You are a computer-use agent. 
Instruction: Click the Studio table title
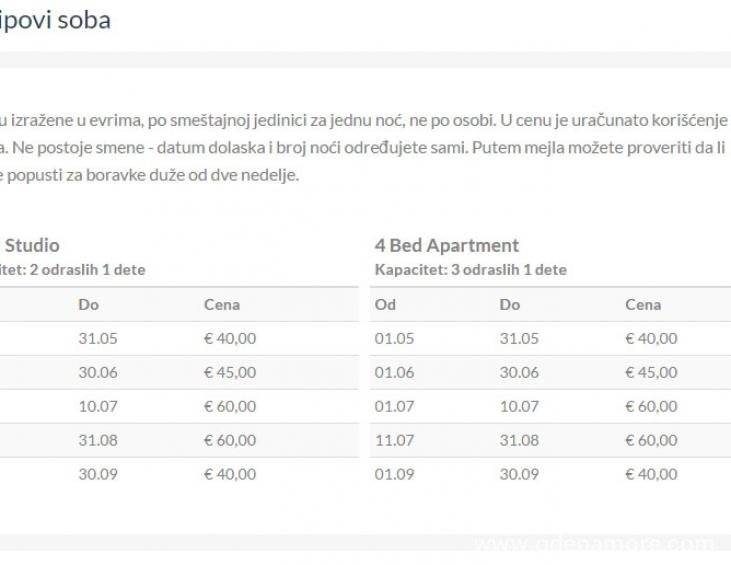[33, 245]
